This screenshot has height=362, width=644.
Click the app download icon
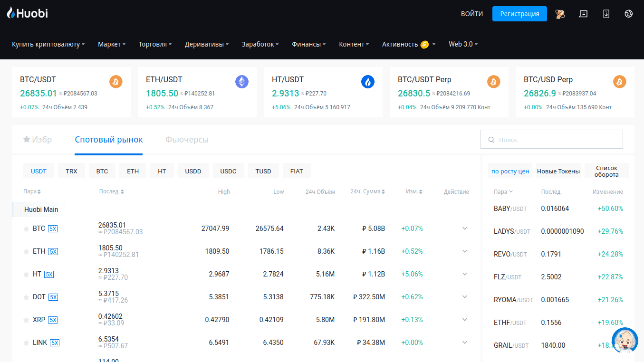point(606,14)
